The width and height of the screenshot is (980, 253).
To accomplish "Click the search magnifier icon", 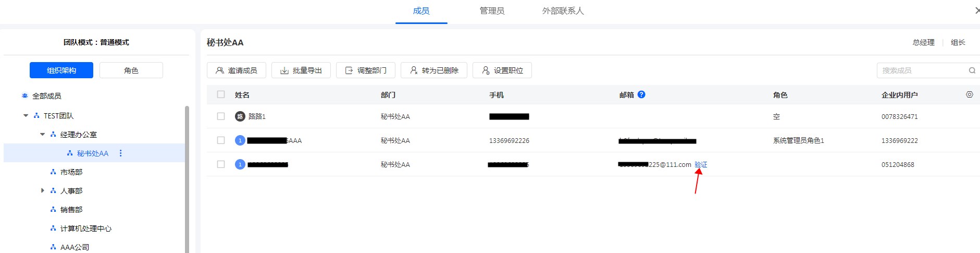I will pyautogui.click(x=972, y=70).
